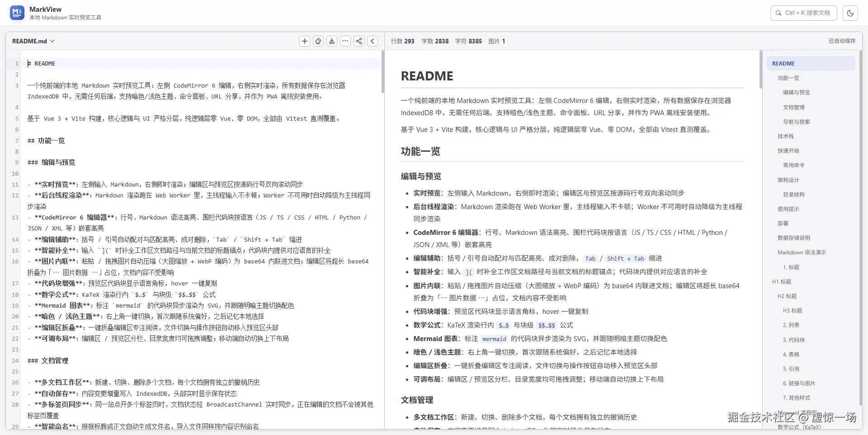
Task: Click the '$$...$$' inline code in preview
Action: (546, 326)
